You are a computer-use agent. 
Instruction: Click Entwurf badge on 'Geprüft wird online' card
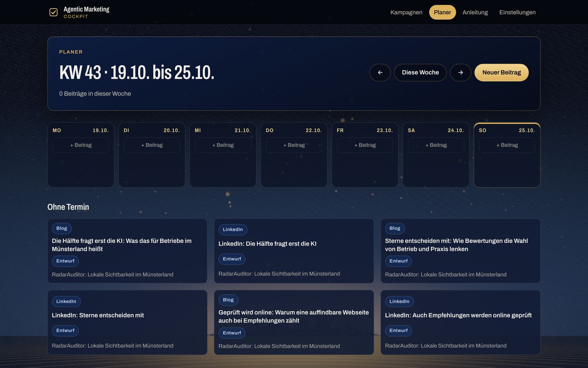tap(232, 333)
